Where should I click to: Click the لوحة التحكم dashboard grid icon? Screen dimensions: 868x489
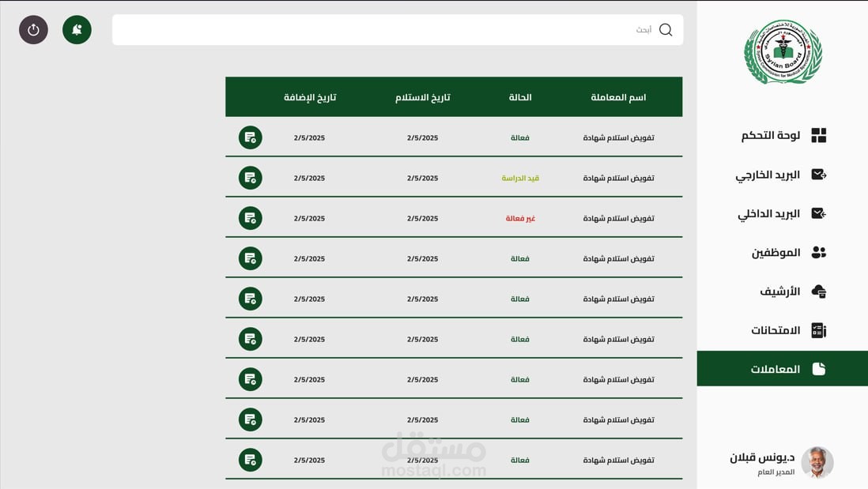[818, 136]
